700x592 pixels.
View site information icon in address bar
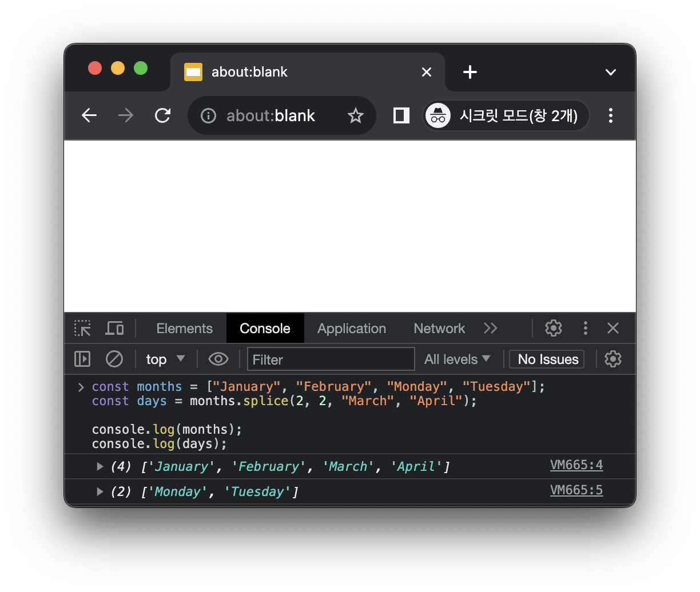[208, 116]
